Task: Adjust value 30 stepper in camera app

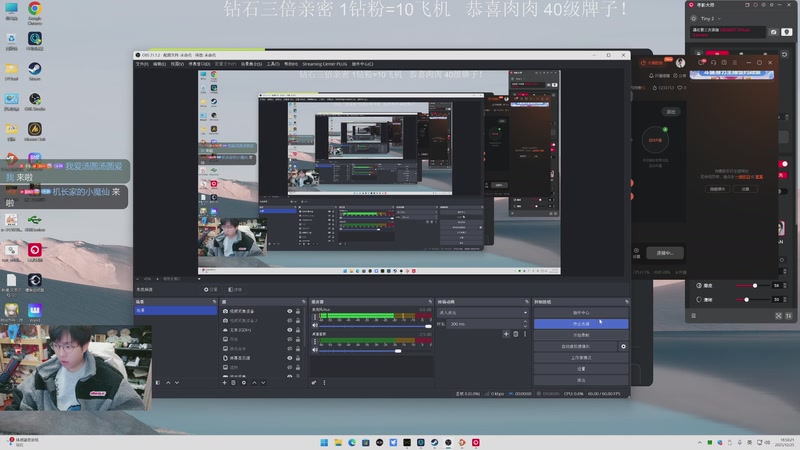Action: tap(785, 299)
